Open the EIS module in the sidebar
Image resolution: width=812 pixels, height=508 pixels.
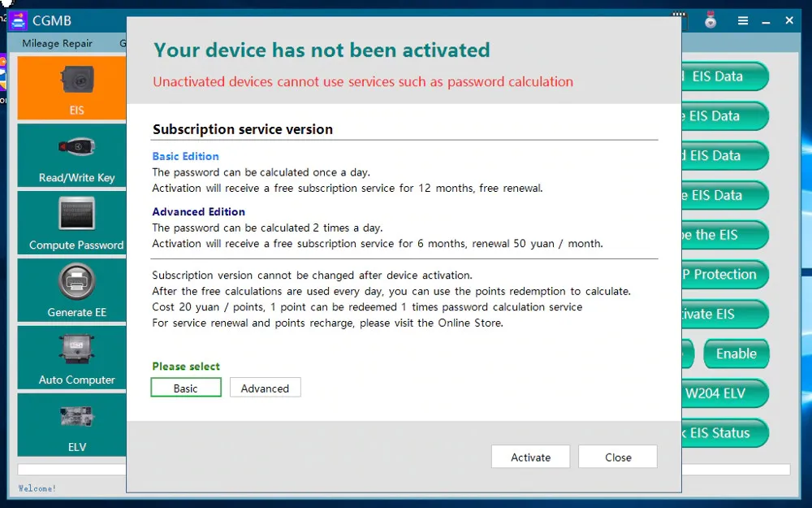pos(72,88)
